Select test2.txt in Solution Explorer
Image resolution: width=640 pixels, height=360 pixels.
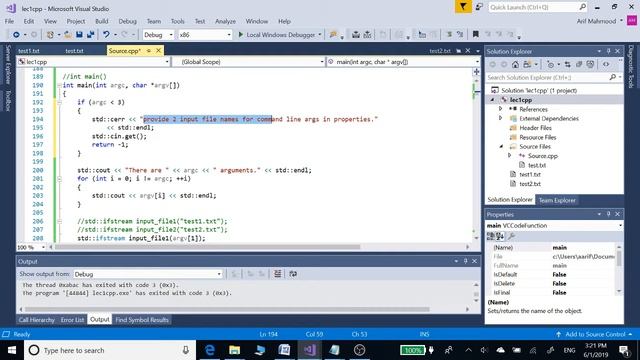[530, 184]
